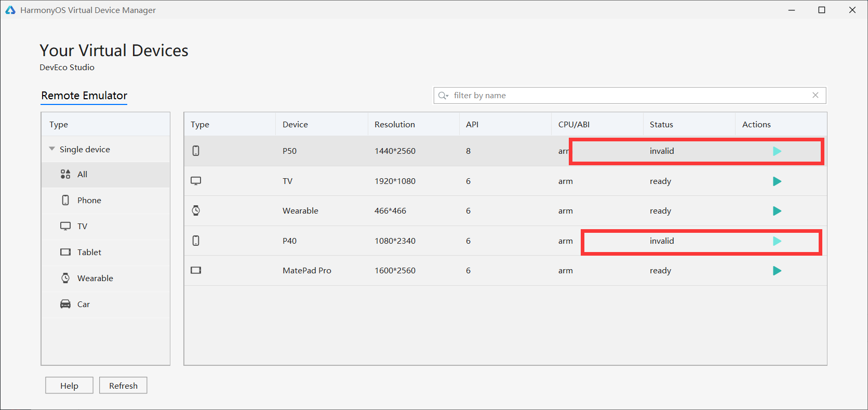Launch the P50 emulator play icon
The image size is (868, 410).
point(777,151)
